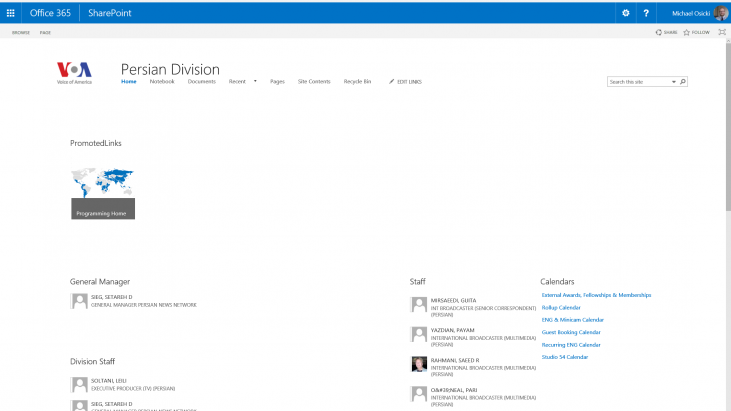Image resolution: width=731 pixels, height=411 pixels.
Task: Click into the Search this site box
Action: pyautogui.click(x=639, y=82)
